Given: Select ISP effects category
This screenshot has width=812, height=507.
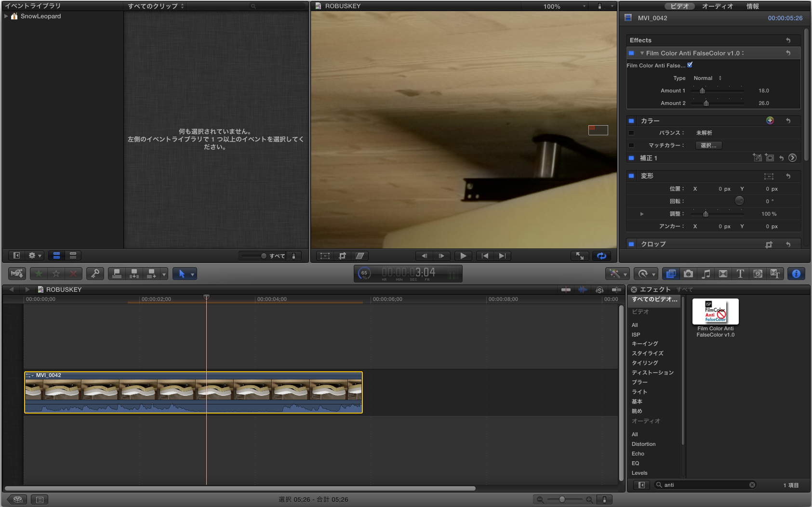Looking at the screenshot, I should pyautogui.click(x=636, y=335).
